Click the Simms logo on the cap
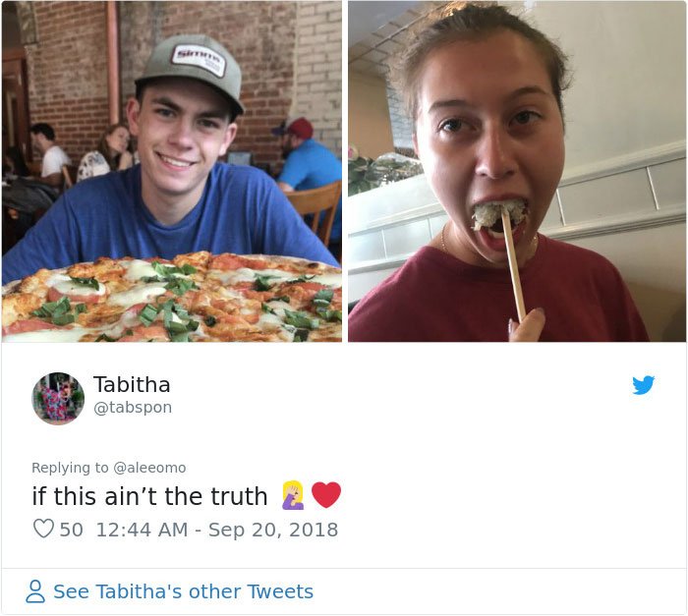 pyautogui.click(x=199, y=60)
